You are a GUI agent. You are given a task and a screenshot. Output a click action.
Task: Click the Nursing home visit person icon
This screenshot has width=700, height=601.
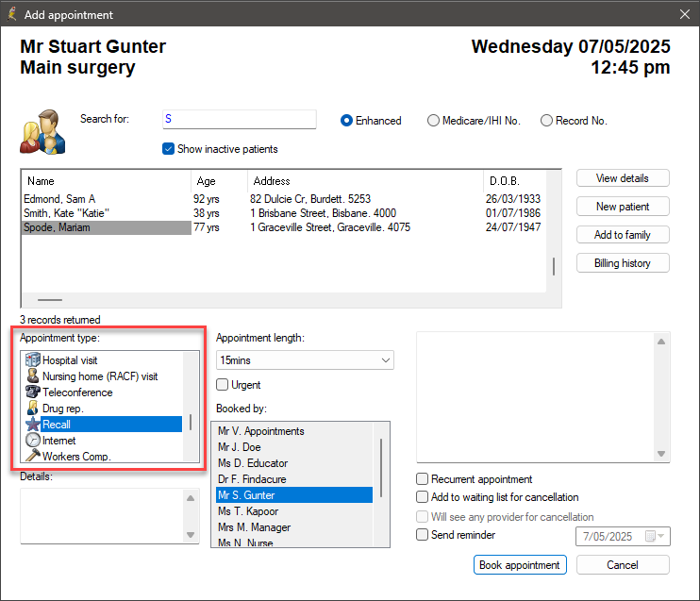pos(33,376)
